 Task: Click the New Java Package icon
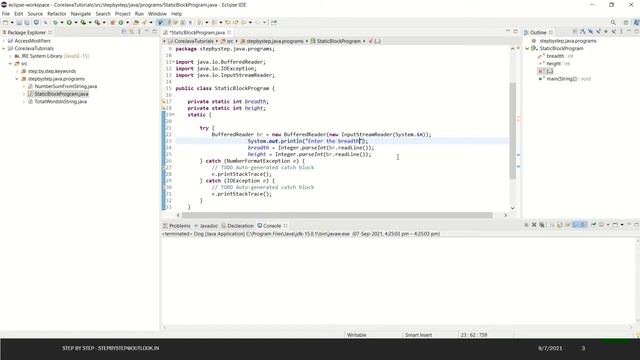click(x=113, y=22)
